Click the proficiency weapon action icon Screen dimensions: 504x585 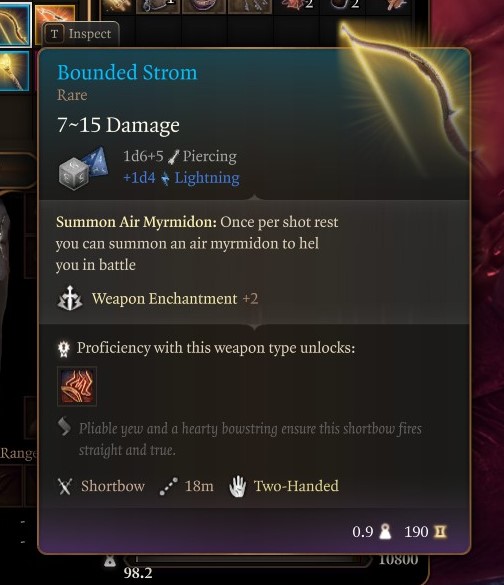pyautogui.click(x=77, y=387)
